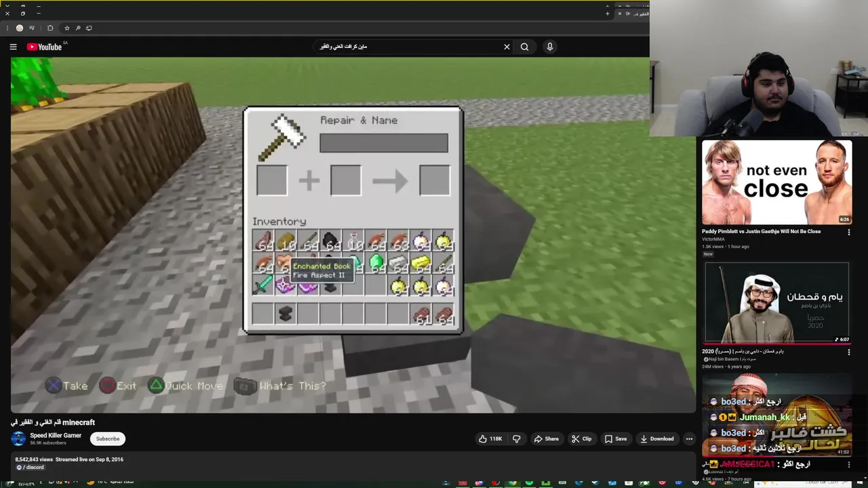Create a Clip of the video
This screenshot has height=488, width=868.
click(x=581, y=439)
